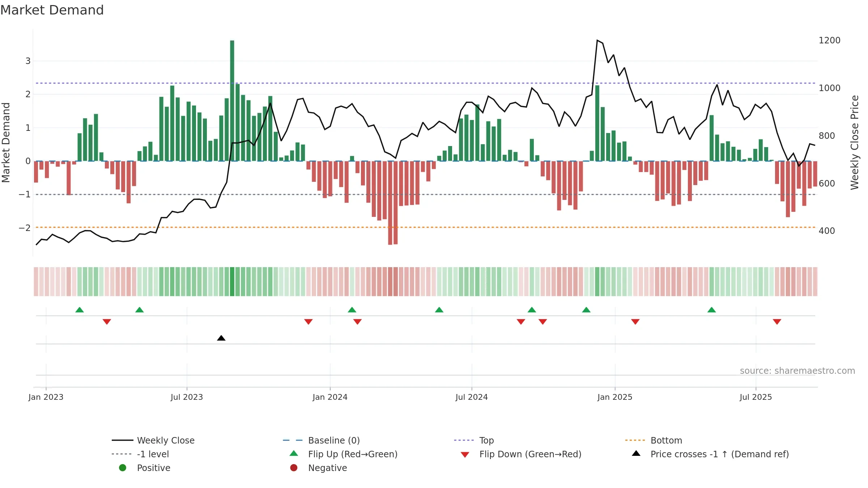Click the darkest red heat strip cell
Image resolution: width=868 pixels, height=488 pixels.
[x=390, y=282]
